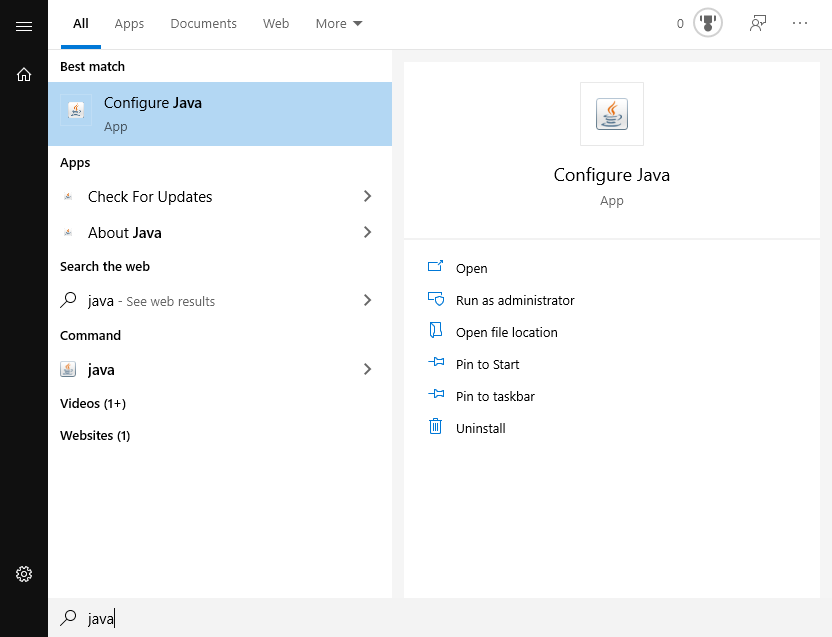The height and width of the screenshot is (637, 832).
Task: Click the search magnifier in search box
Action: (x=68, y=617)
